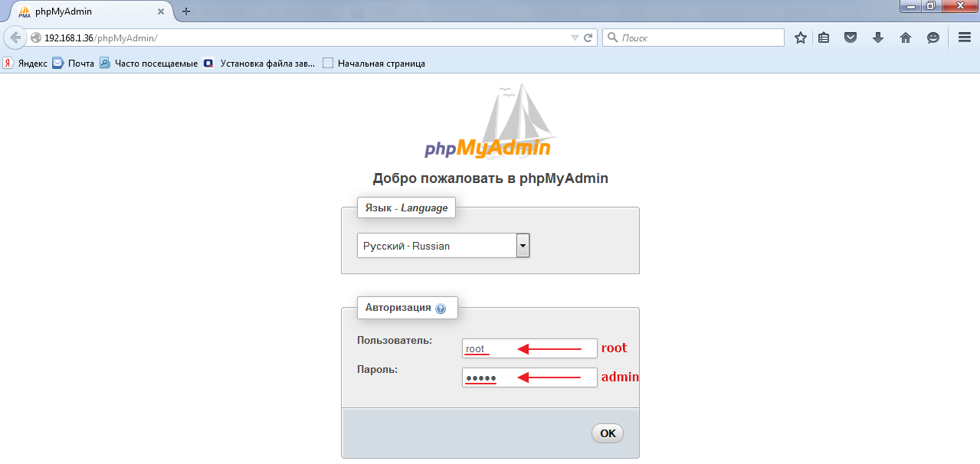Open Часто посещаемые bookmarks folder
The height and width of the screenshot is (464, 980).
[x=149, y=64]
